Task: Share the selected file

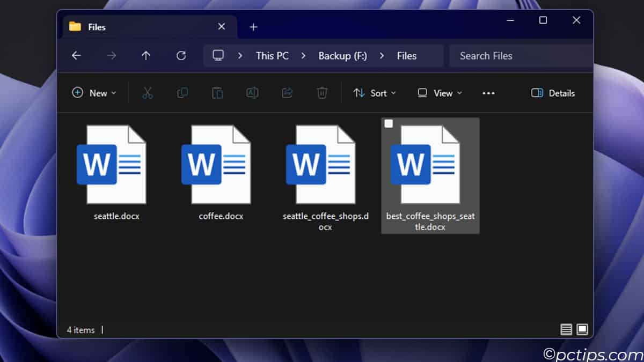Action: (287, 93)
